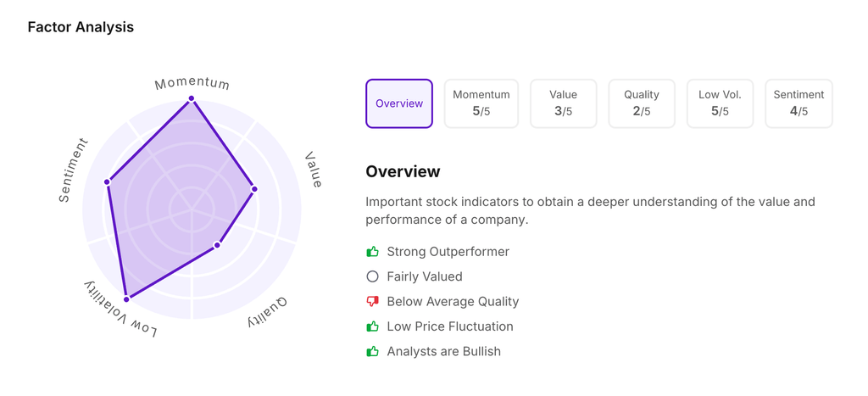Show the Quality 2/5 tab
The height and width of the screenshot is (396, 868).
pos(642,103)
